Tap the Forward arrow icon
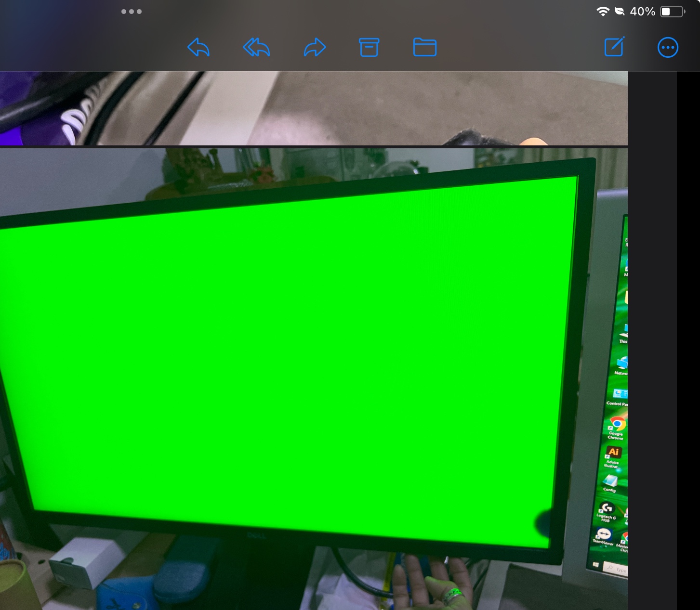Screen dimensions: 700x610 point(315,47)
